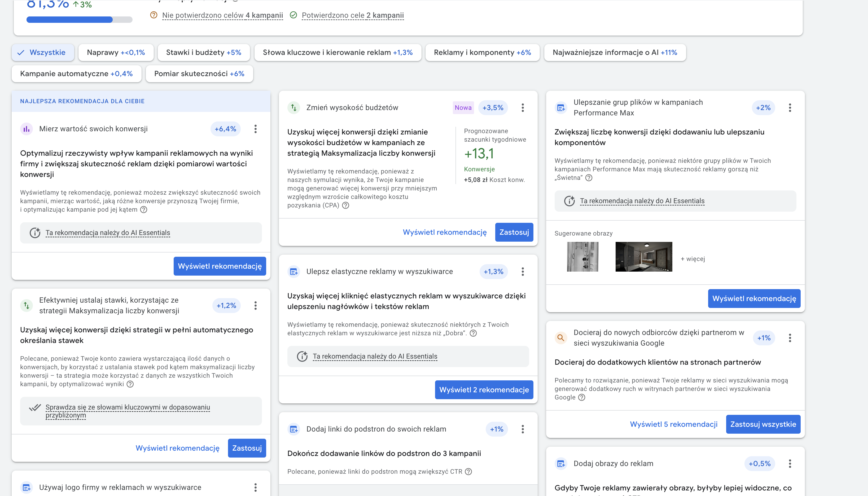Filter by Reklamy i komponenty category
Image resolution: width=868 pixels, height=496 pixels.
(482, 53)
